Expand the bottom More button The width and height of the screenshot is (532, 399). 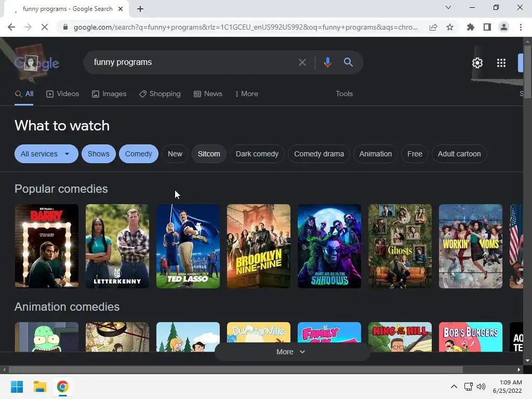click(291, 352)
